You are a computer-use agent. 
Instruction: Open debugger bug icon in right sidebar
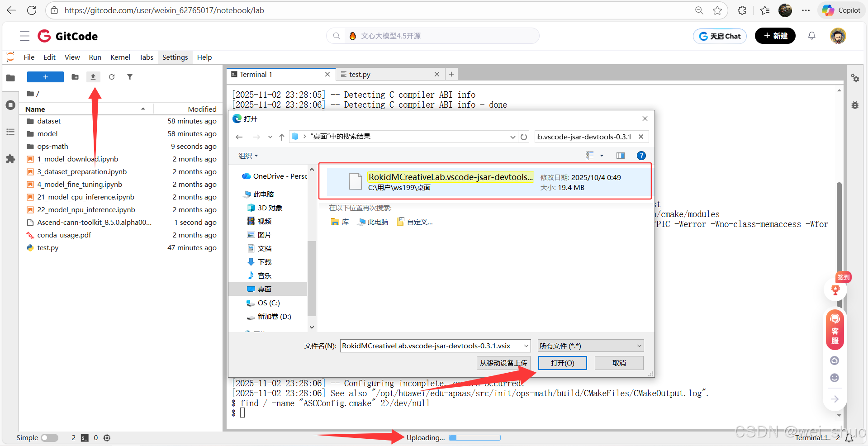click(x=855, y=105)
